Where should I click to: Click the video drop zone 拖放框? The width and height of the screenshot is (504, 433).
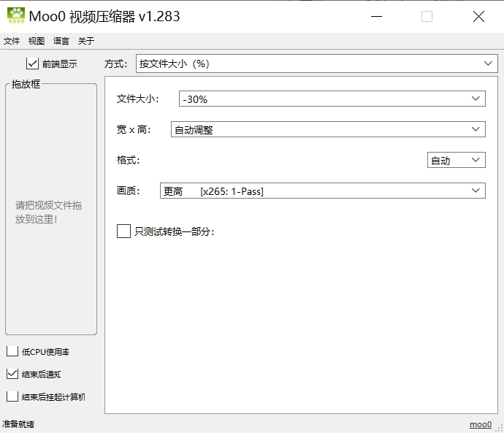point(51,210)
